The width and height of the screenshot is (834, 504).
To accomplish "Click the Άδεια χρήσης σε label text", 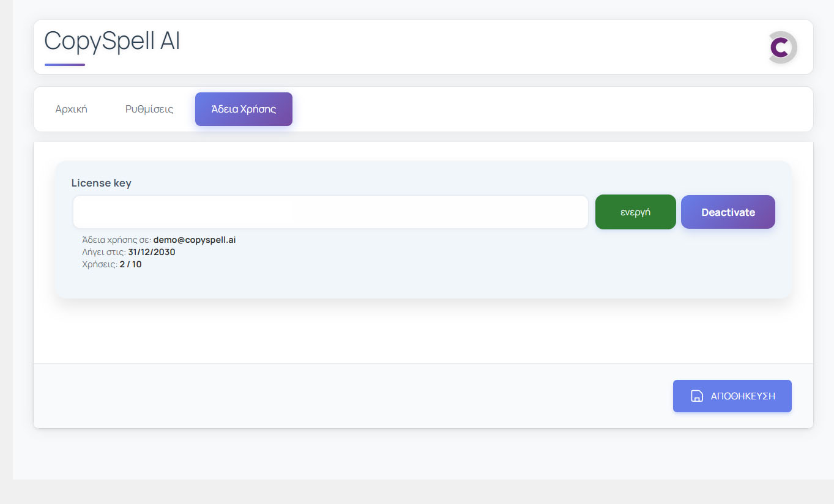I will 116,240.
